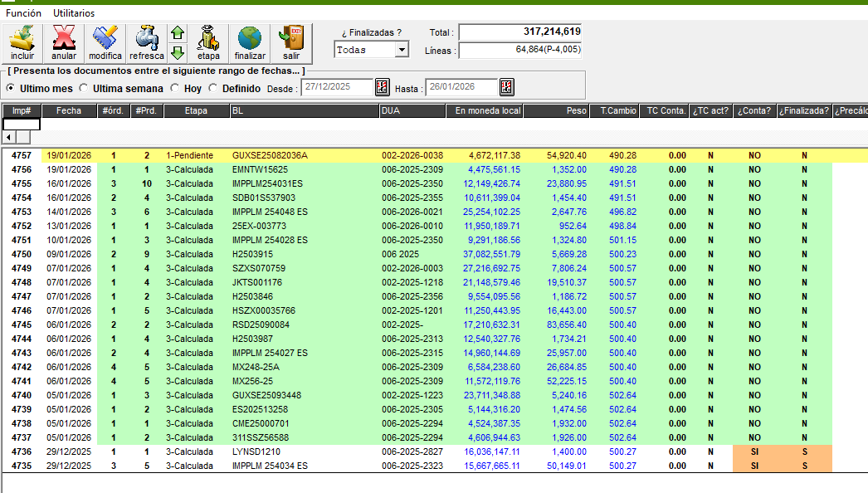The image size is (868, 493).
Task: Click the green down arrow toolbar button
Action: pos(178,53)
